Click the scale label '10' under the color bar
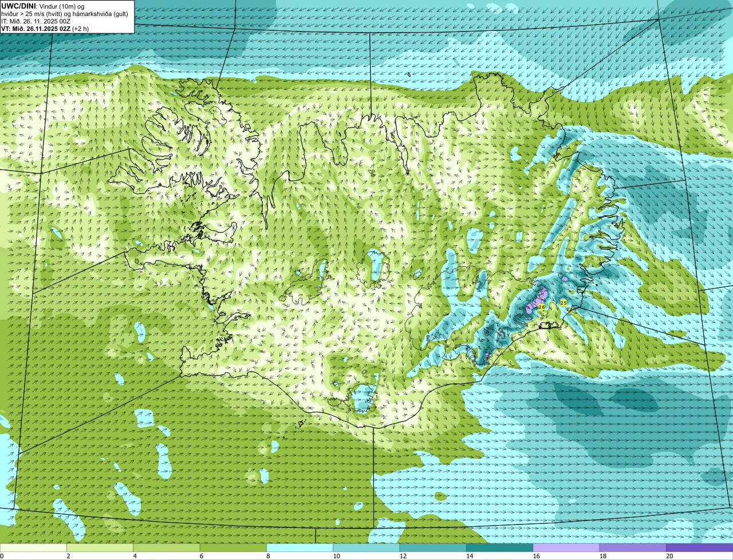The width and height of the screenshot is (733, 560). (336, 556)
